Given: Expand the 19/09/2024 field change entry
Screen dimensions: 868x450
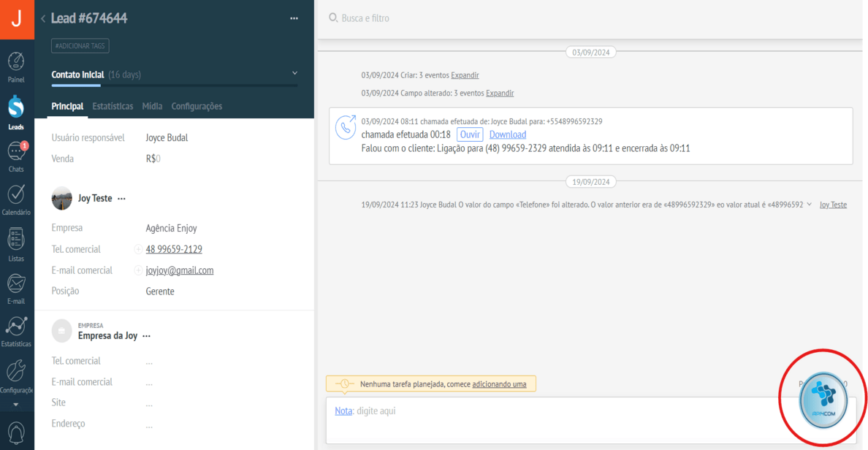Looking at the screenshot, I should tap(809, 205).
